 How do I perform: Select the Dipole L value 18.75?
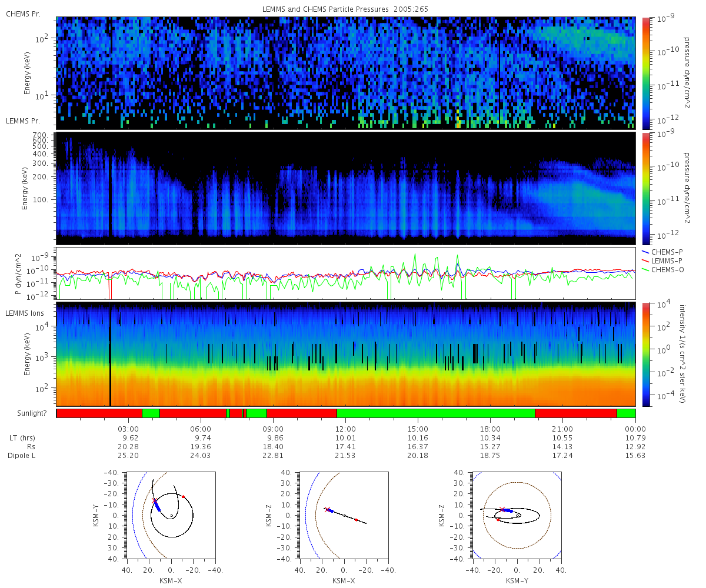491,456
